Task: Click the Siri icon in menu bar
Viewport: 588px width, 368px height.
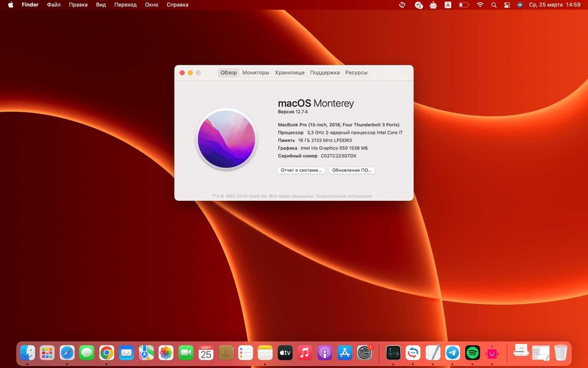Action: click(x=520, y=5)
